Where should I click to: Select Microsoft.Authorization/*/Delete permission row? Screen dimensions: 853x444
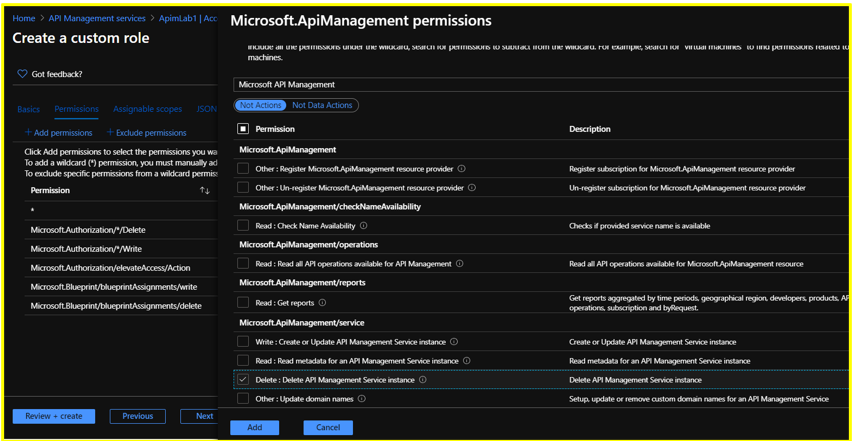121,230
